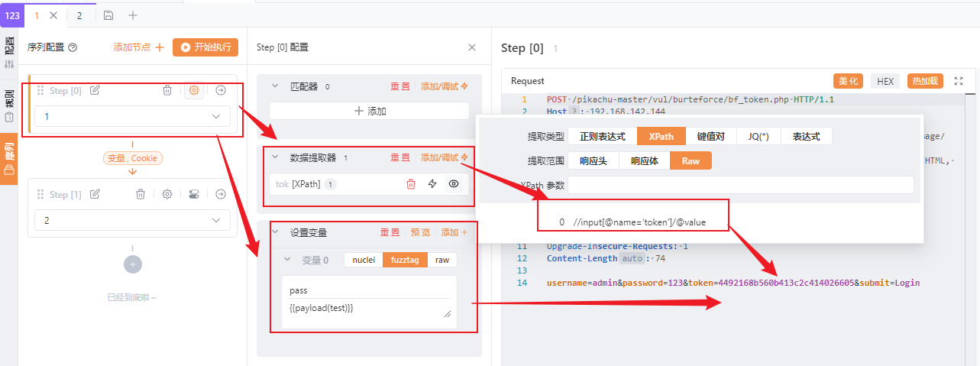Close tab 1 with the X icon

(x=53, y=15)
